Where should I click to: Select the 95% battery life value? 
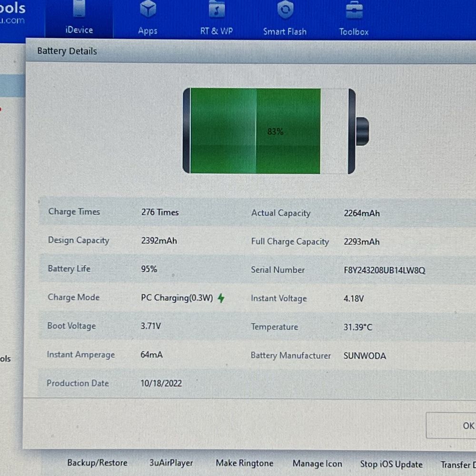pyautogui.click(x=149, y=269)
